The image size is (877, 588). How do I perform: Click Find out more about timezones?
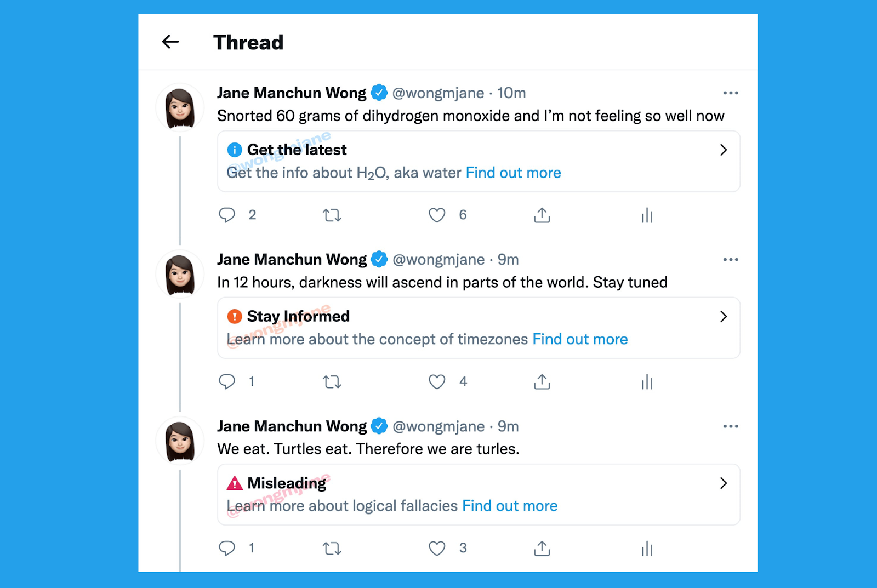[579, 339]
